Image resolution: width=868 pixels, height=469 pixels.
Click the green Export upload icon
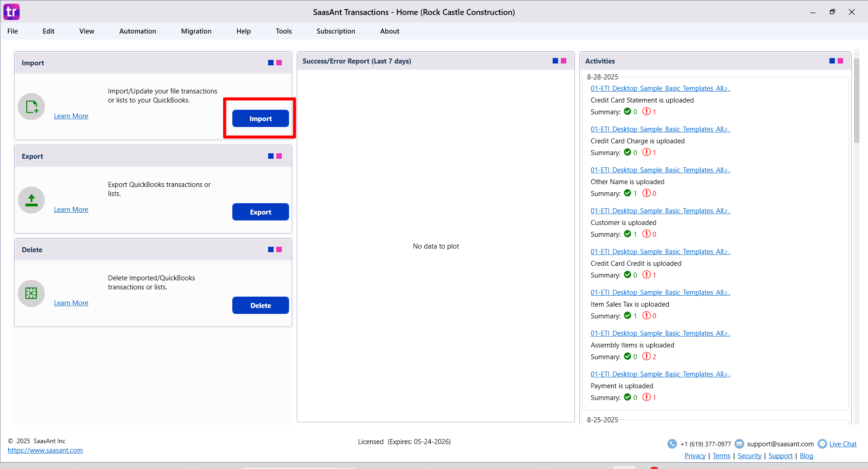click(x=31, y=200)
